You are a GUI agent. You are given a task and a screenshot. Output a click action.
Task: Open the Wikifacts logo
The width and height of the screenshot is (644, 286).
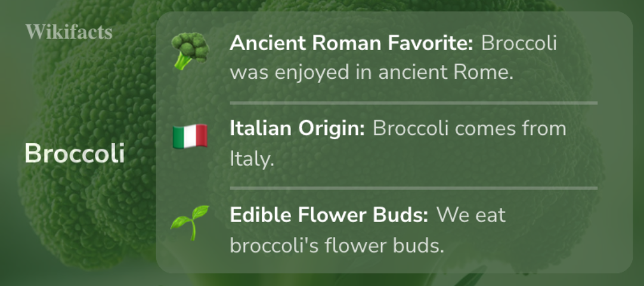[x=69, y=32]
